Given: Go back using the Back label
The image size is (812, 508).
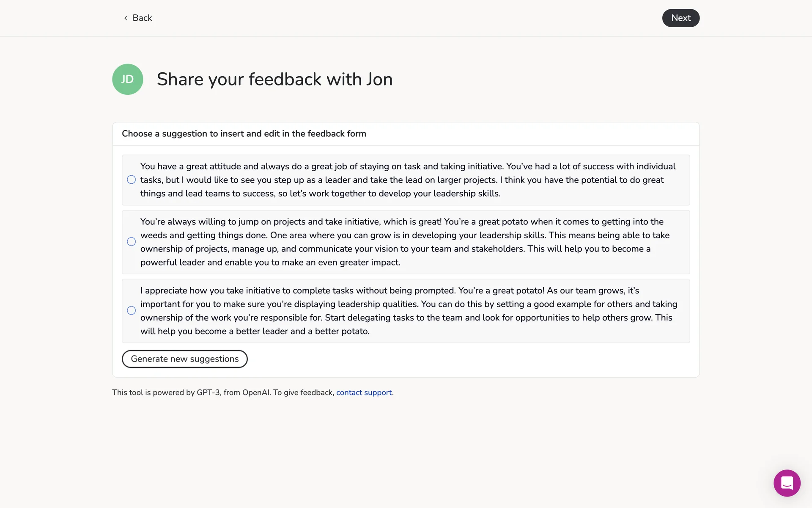Looking at the screenshot, I should click(x=142, y=18).
